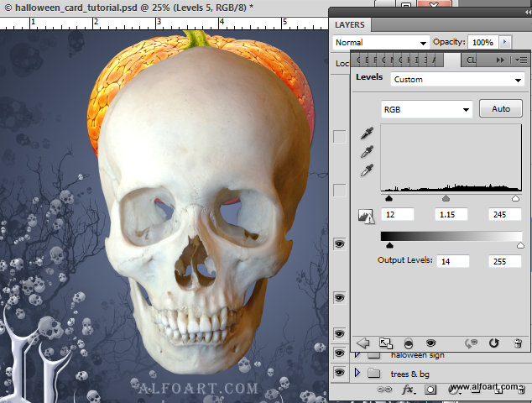Click the return to adjustment list arrow
The height and width of the screenshot is (403, 532).
pos(362,343)
